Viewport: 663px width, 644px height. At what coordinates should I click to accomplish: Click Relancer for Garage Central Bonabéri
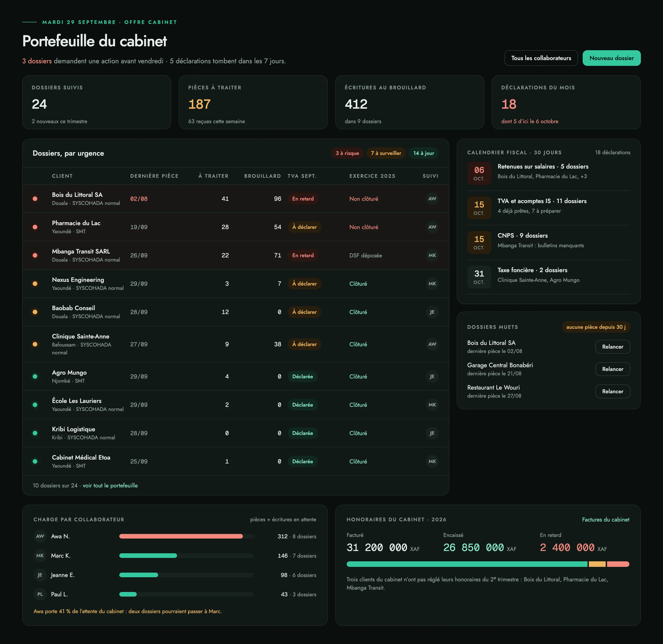pos(612,369)
